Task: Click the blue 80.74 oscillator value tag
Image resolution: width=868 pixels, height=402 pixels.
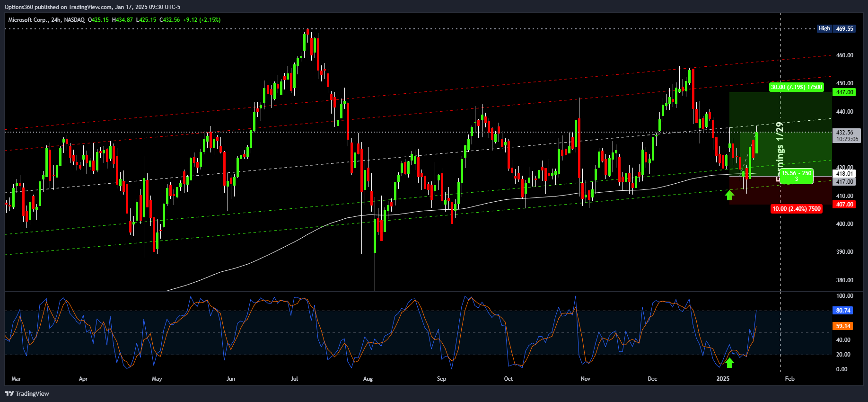Action: [843, 311]
